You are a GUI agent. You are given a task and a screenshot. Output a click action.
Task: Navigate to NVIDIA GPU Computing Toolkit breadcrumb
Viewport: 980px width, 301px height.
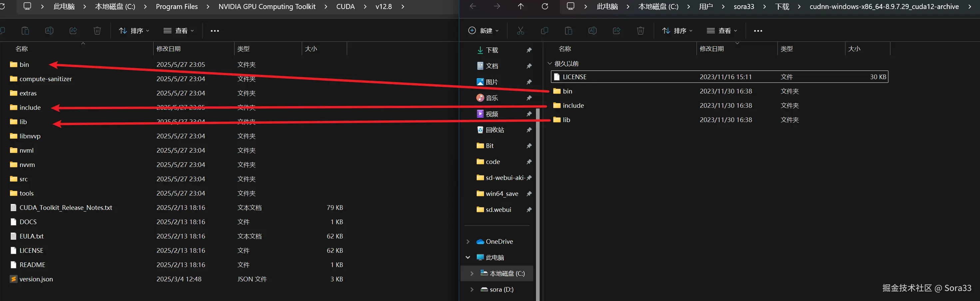click(x=267, y=6)
